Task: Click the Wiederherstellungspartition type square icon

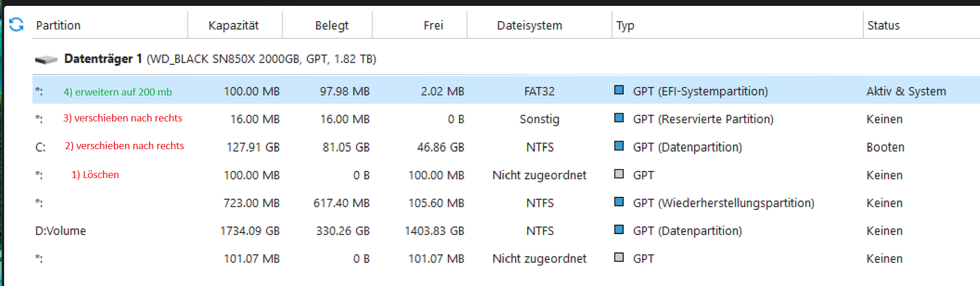Action: coord(619,202)
